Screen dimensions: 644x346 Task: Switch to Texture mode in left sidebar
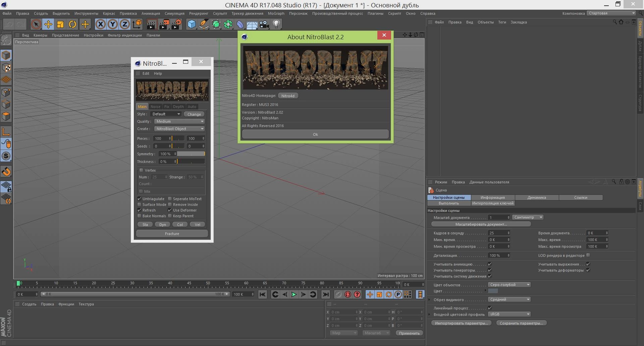coord(6,68)
